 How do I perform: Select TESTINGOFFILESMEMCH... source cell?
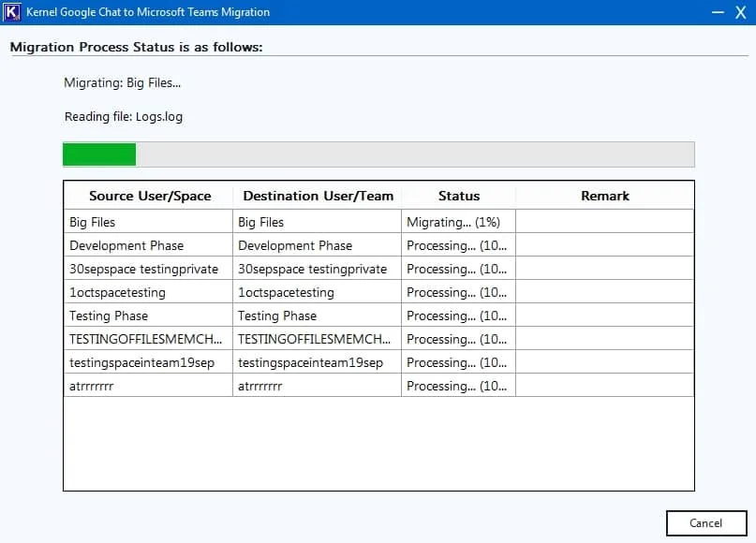click(x=149, y=339)
